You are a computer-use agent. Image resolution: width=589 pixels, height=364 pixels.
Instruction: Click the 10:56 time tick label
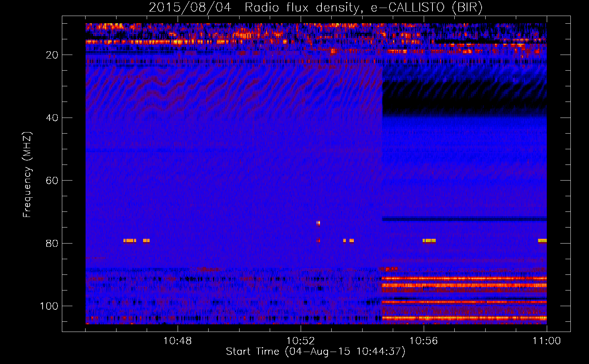(x=424, y=341)
